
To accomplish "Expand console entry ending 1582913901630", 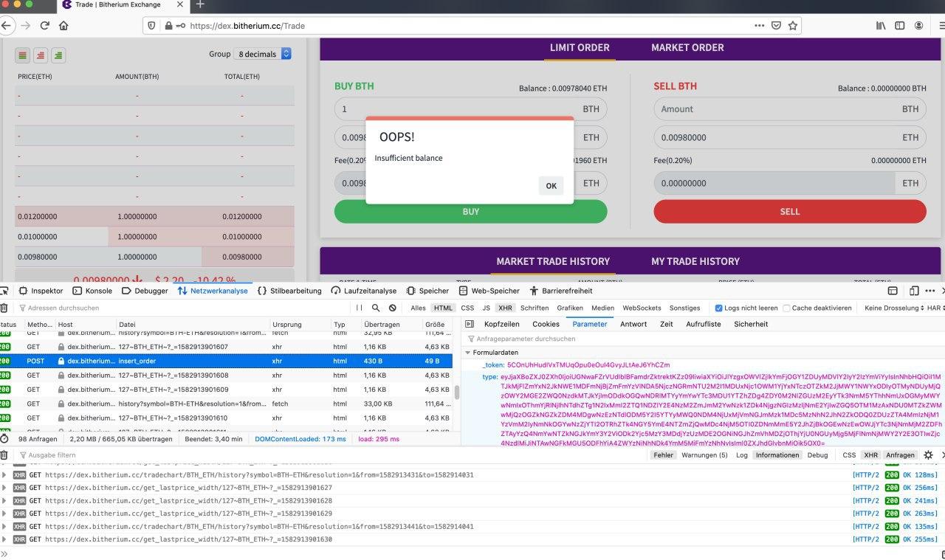I will pos(4,539).
